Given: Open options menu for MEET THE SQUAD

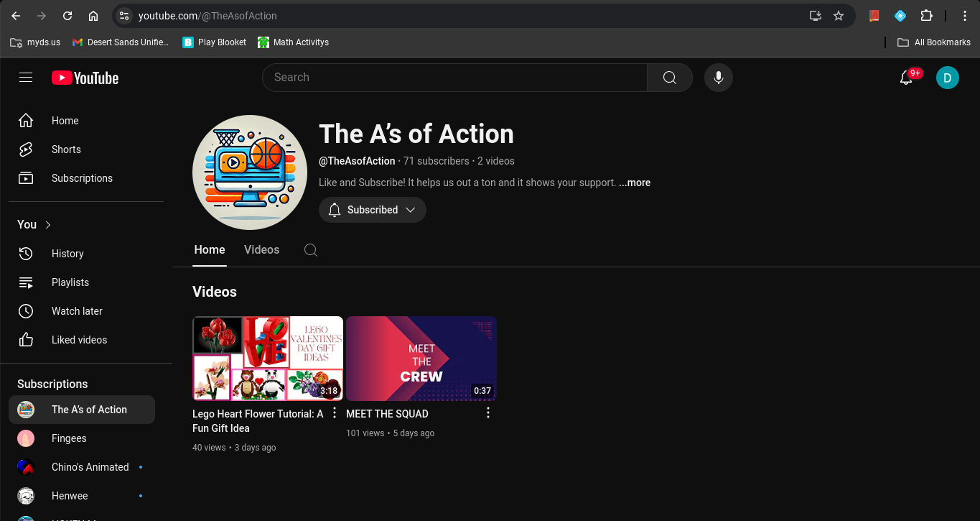Looking at the screenshot, I should [x=488, y=412].
